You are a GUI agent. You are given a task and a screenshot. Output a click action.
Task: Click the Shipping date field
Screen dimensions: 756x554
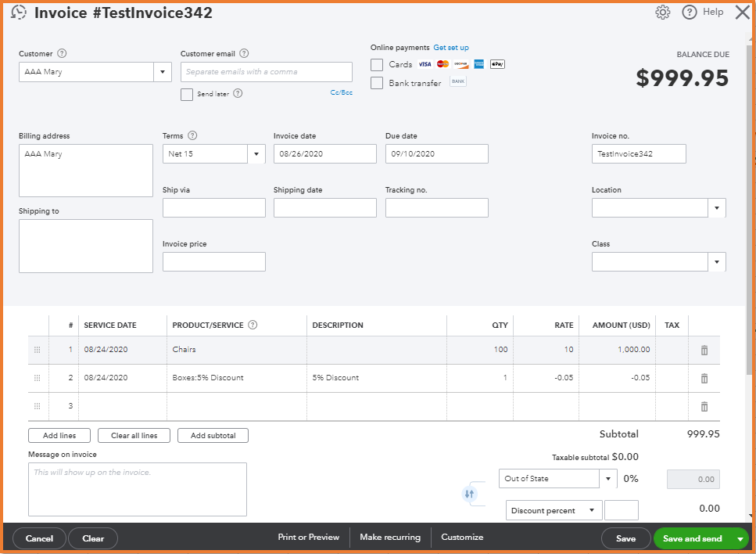pyautogui.click(x=325, y=208)
